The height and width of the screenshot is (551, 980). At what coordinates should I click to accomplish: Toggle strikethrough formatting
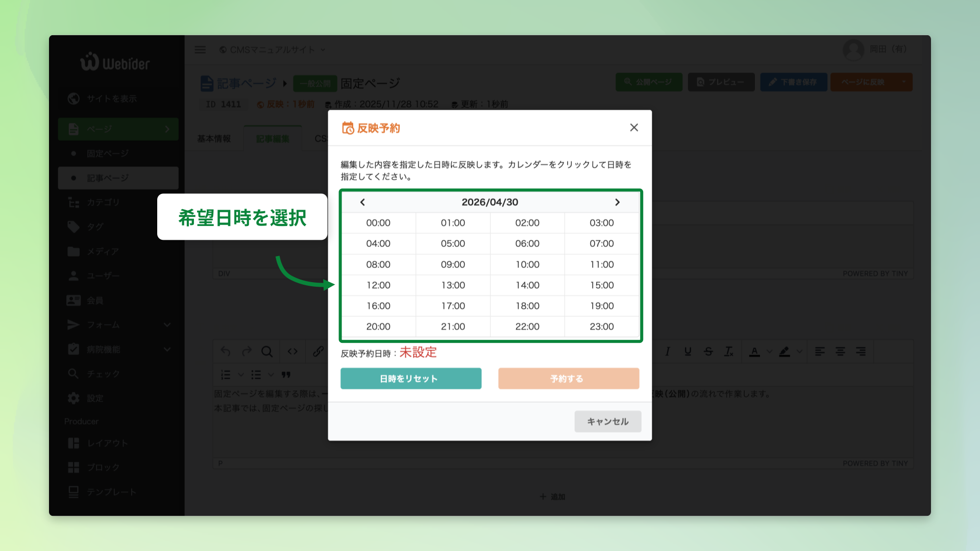tap(708, 352)
